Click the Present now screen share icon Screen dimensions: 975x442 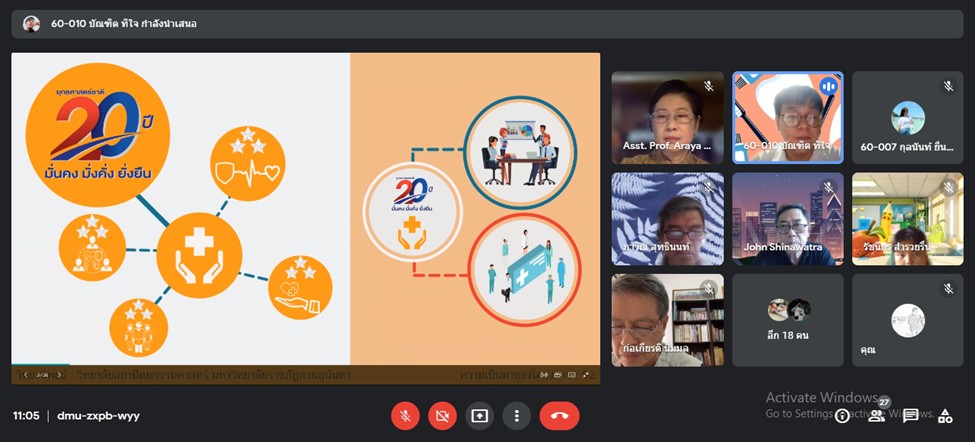coord(479,415)
